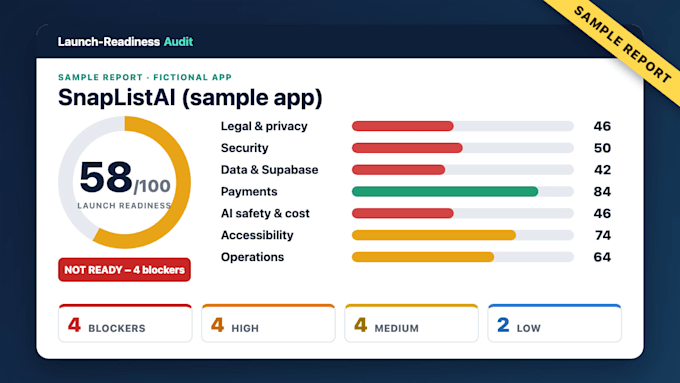Click the Data & Supabase score 42
This screenshot has height=383, width=680.
pos(602,170)
